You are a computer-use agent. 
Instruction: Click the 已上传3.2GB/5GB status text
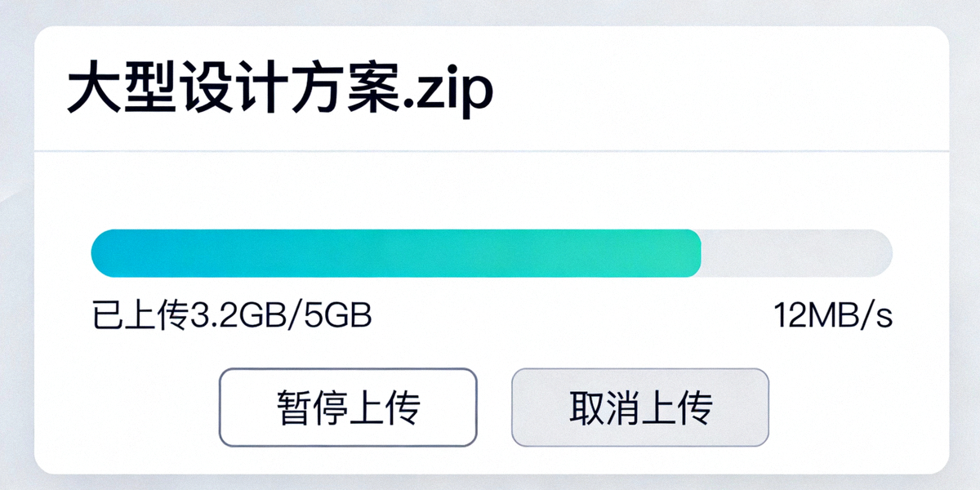232,316
